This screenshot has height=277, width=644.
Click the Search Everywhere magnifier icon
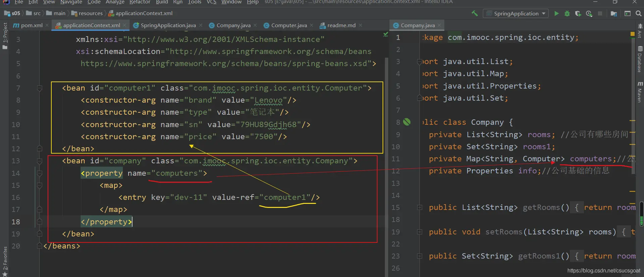[x=638, y=13]
